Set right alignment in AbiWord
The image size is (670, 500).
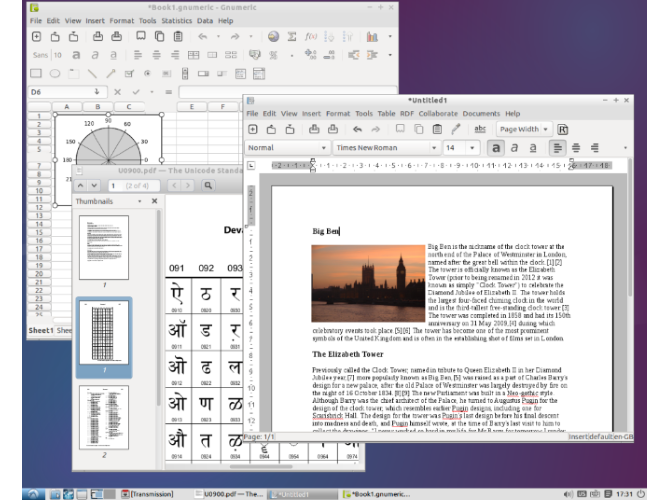[x=594, y=148]
